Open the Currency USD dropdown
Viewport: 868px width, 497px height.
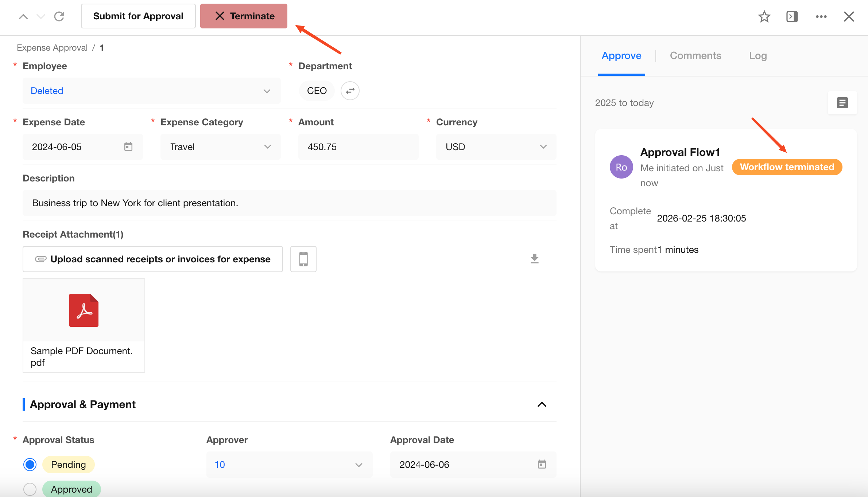pyautogui.click(x=496, y=147)
